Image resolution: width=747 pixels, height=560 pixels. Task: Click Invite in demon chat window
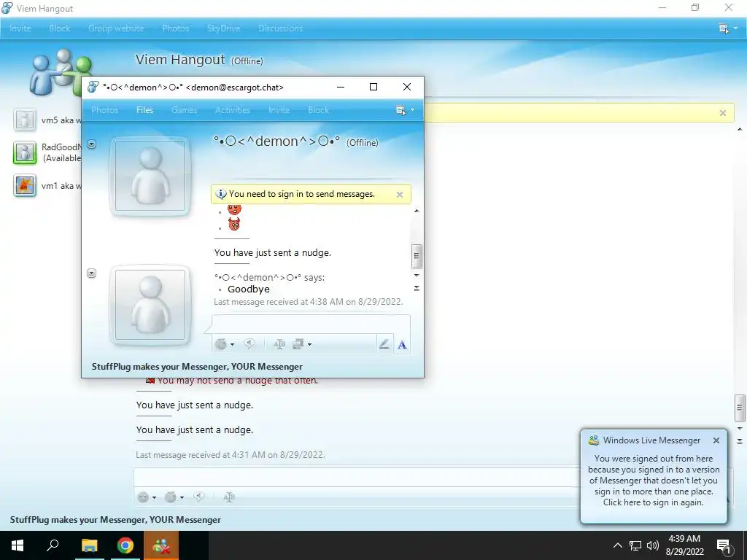click(x=279, y=110)
